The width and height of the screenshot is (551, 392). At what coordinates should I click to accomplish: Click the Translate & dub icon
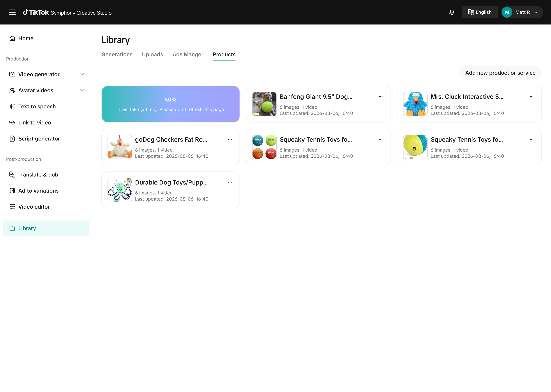[x=12, y=175]
